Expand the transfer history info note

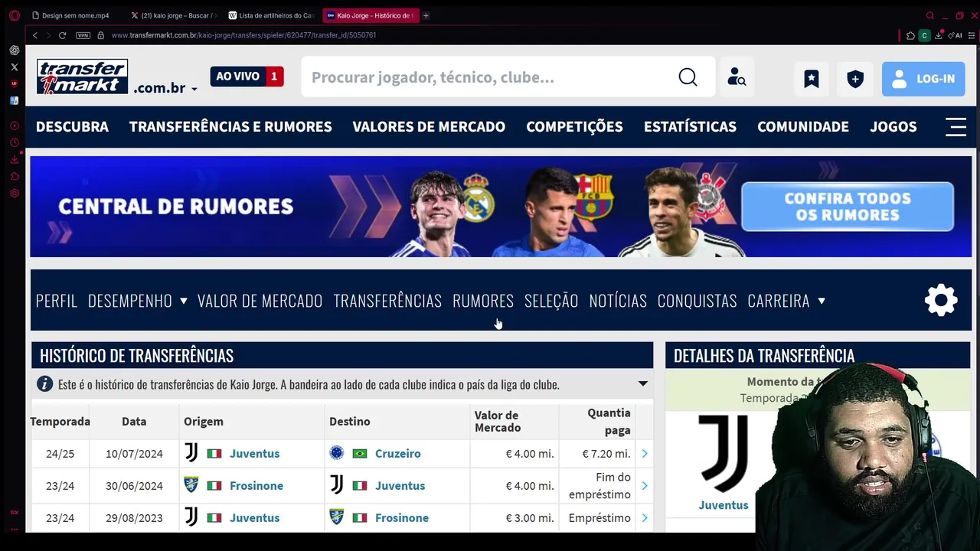[643, 384]
